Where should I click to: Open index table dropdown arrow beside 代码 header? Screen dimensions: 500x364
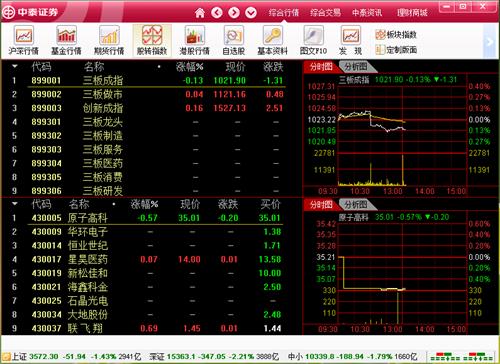[15, 66]
